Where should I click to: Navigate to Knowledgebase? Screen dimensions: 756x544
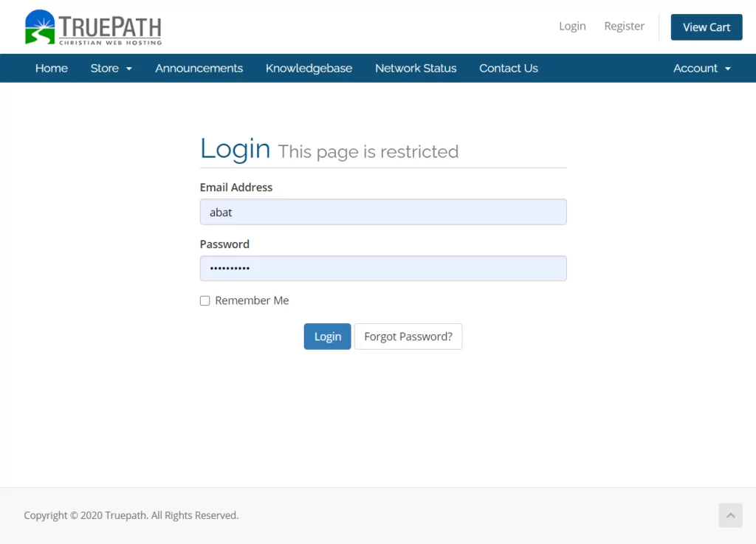[309, 69]
